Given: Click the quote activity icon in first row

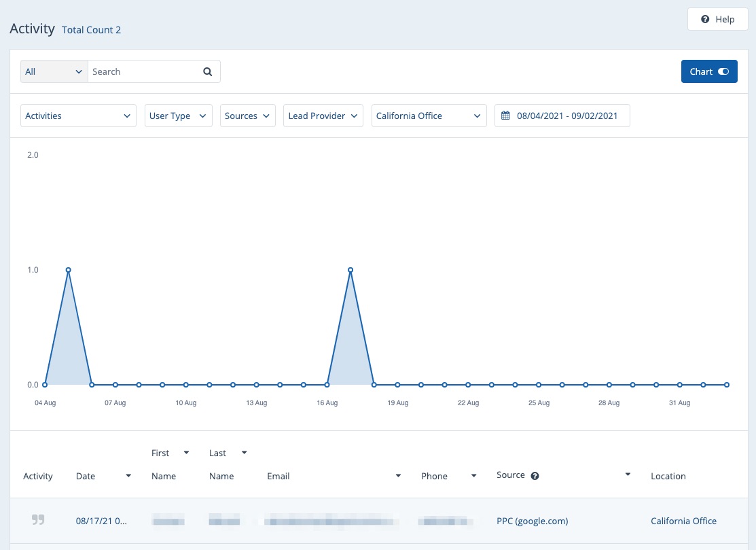Looking at the screenshot, I should click(x=38, y=521).
